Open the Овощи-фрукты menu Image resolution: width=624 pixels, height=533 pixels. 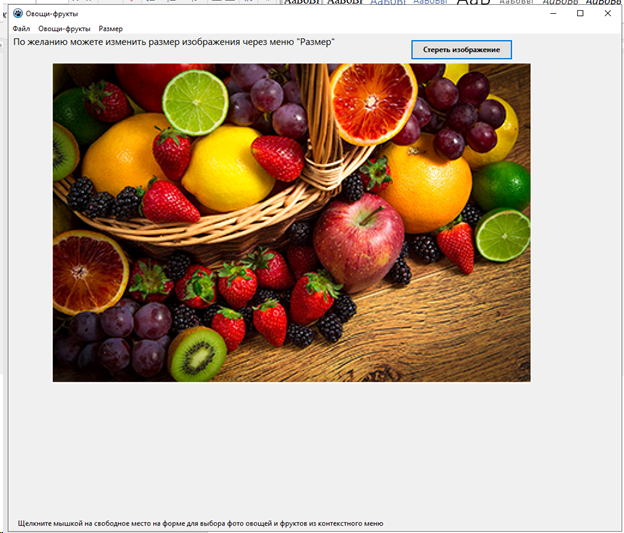pos(64,29)
